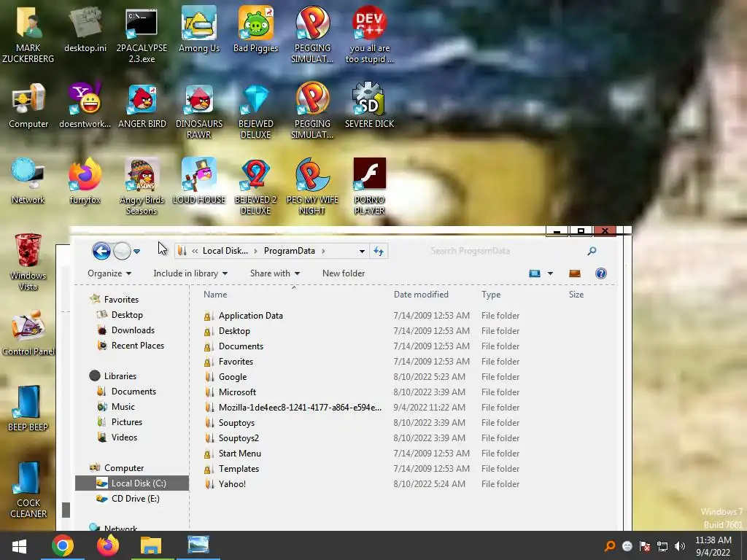Sort by the Date modified column header
Image resolution: width=747 pixels, height=560 pixels.
coord(421,295)
